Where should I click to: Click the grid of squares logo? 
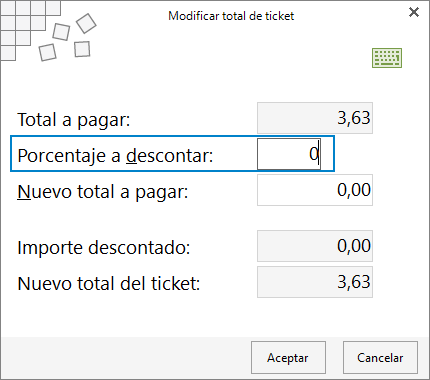[x=30, y=31]
